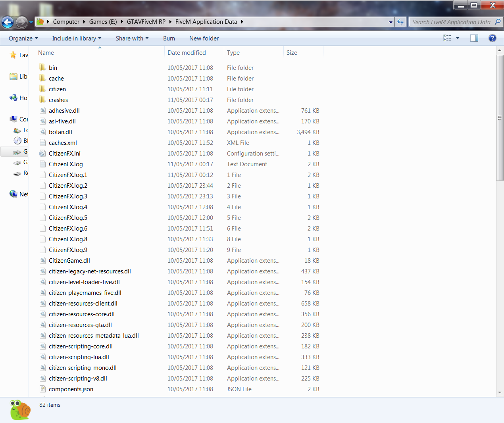
Task: Select the Computer breadcrumb segment
Action: (66, 22)
